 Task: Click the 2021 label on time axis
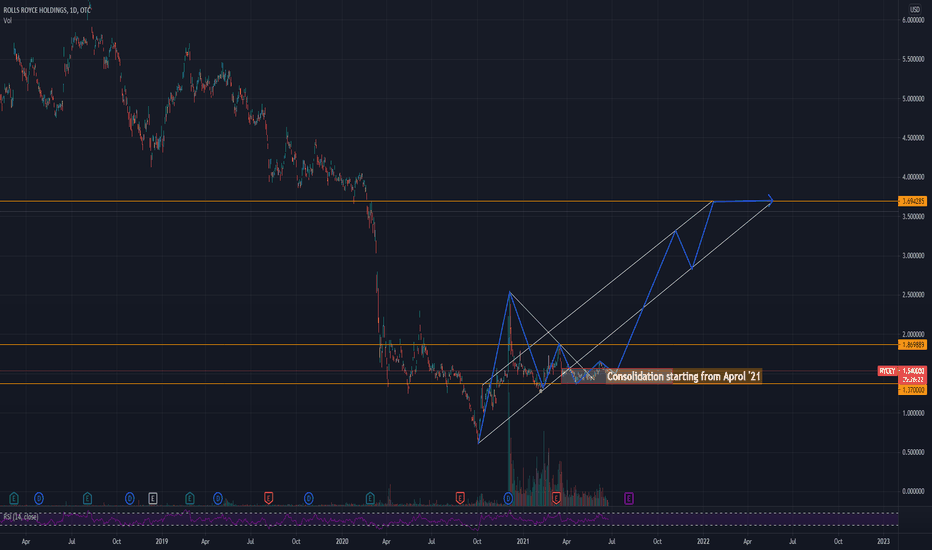tap(522, 542)
